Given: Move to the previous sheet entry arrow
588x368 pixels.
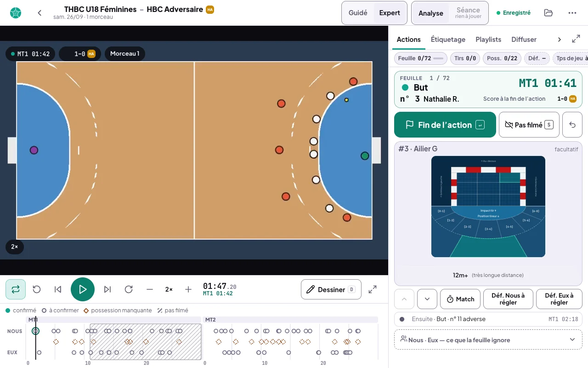Looking at the screenshot, I should [404, 299].
